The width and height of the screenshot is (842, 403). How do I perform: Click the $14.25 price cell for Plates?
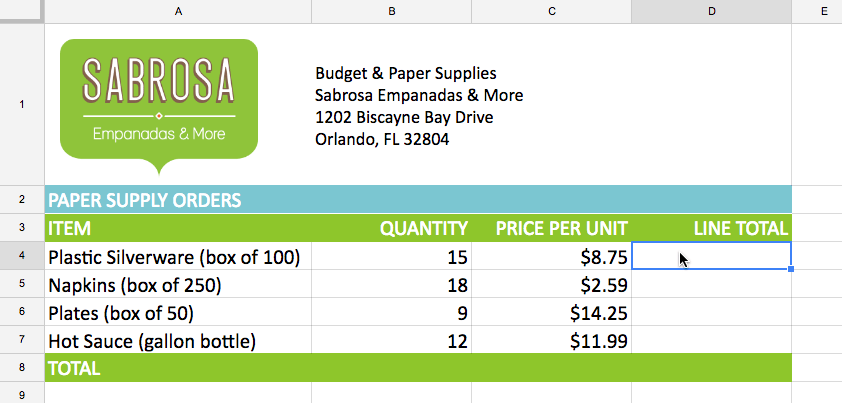click(x=551, y=313)
